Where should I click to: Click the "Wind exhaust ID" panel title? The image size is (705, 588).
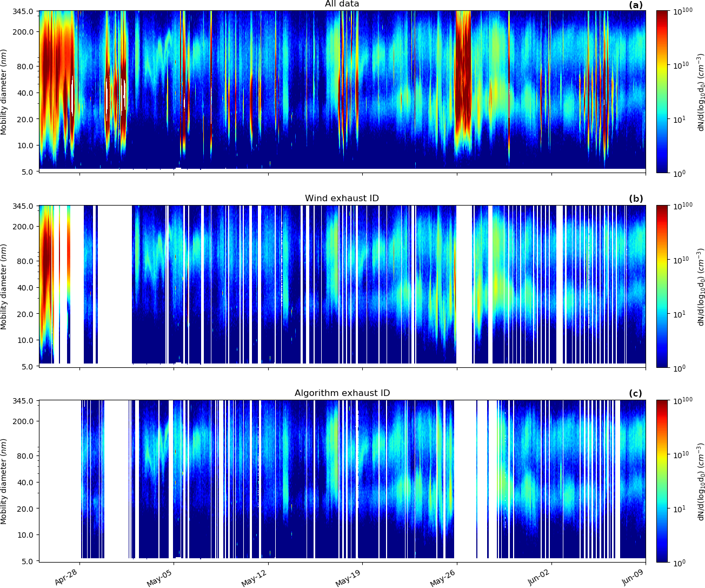click(x=342, y=199)
